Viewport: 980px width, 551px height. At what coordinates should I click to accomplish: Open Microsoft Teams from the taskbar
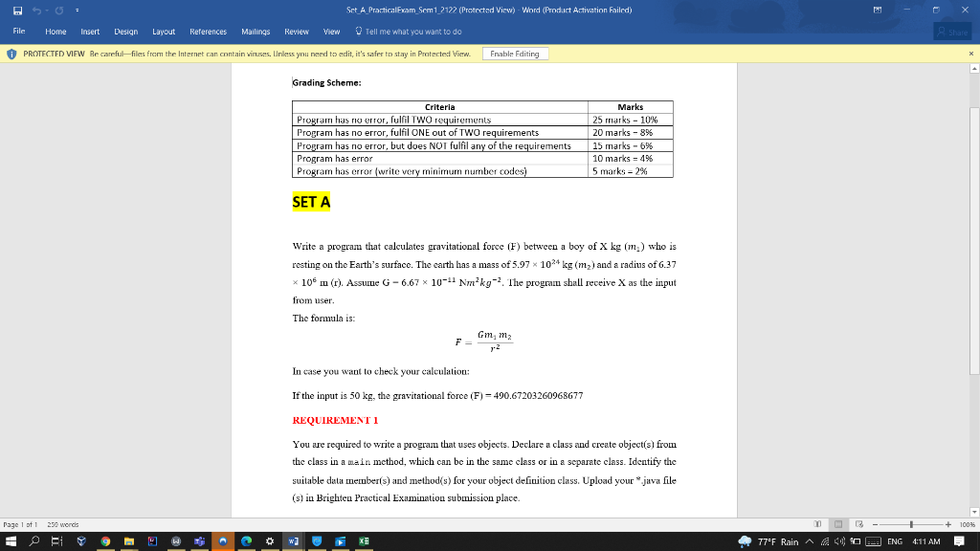pyautogui.click(x=199, y=541)
